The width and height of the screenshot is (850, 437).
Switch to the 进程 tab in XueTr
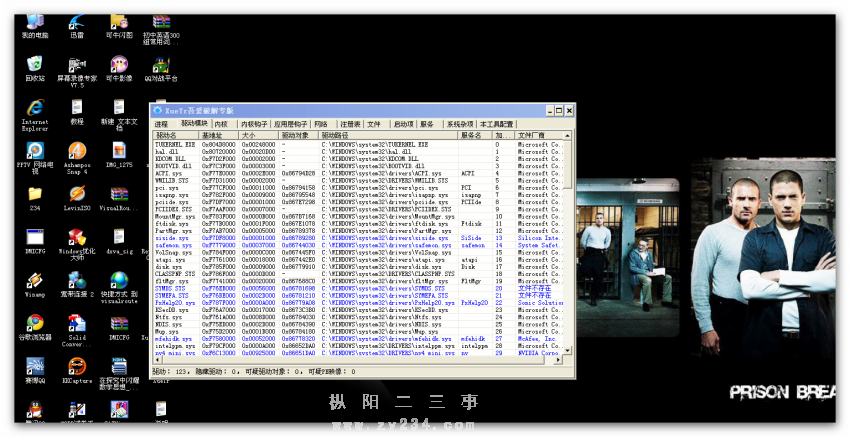tap(162, 124)
